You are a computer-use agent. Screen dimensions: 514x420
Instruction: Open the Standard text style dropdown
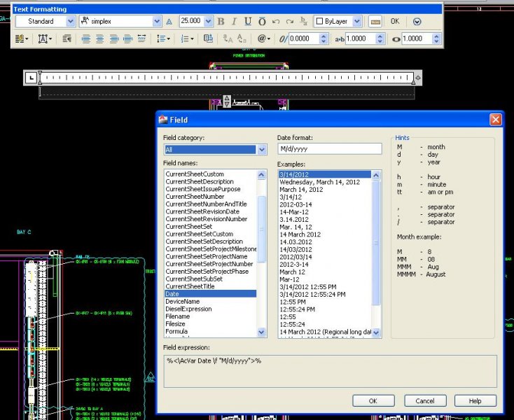[x=70, y=22]
